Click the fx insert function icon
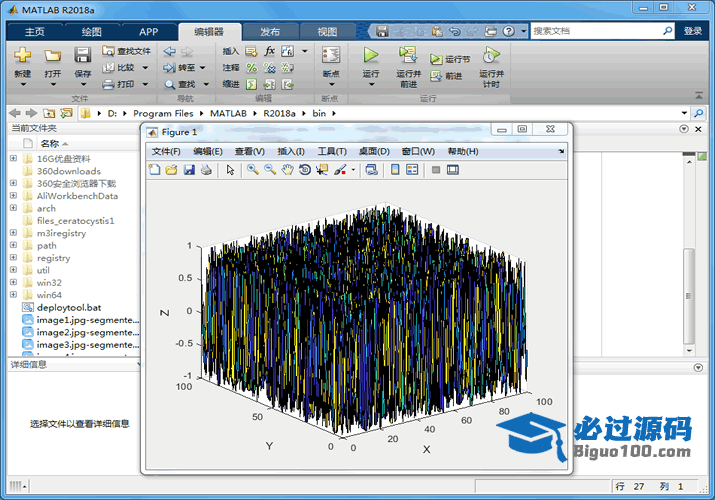715x500 pixels. click(269, 51)
